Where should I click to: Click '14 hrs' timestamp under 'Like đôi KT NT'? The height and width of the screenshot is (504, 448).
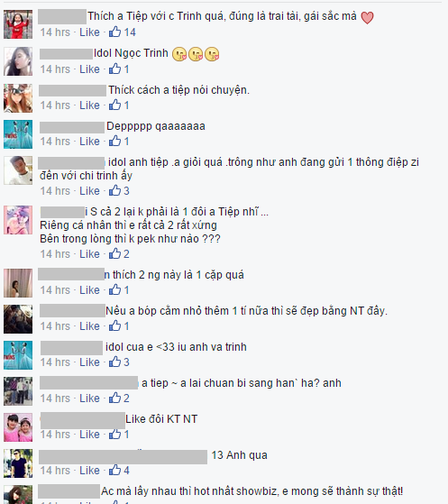coord(55,435)
